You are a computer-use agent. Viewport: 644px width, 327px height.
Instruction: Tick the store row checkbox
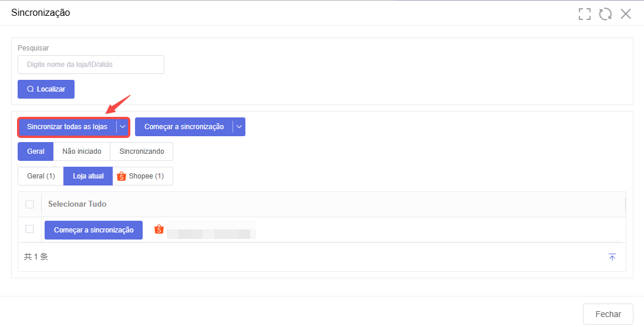(29, 230)
